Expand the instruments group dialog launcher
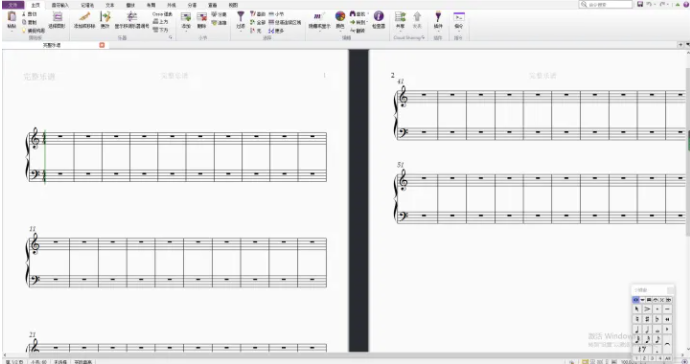This screenshot has width=690, height=364. tap(171, 38)
